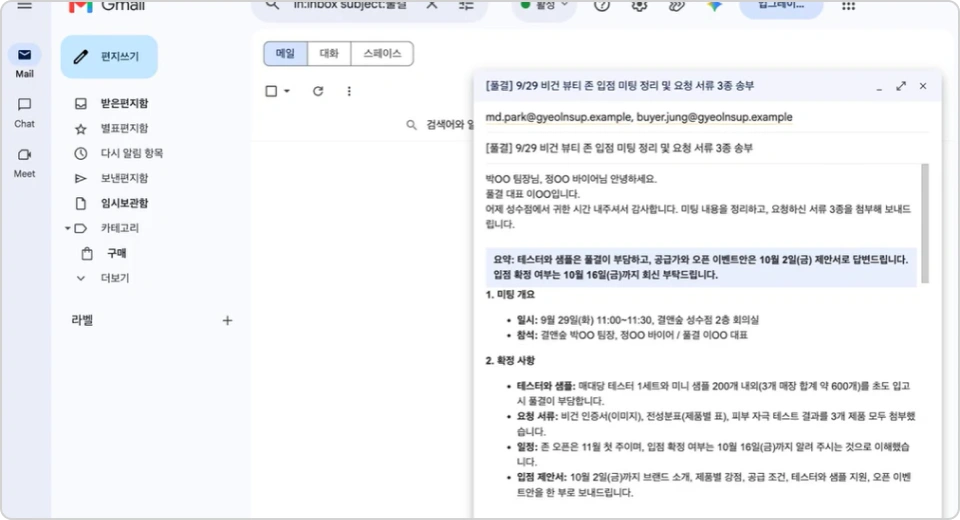The image size is (960, 520).
Task: Click the Gmail logo
Action: click(107, 6)
